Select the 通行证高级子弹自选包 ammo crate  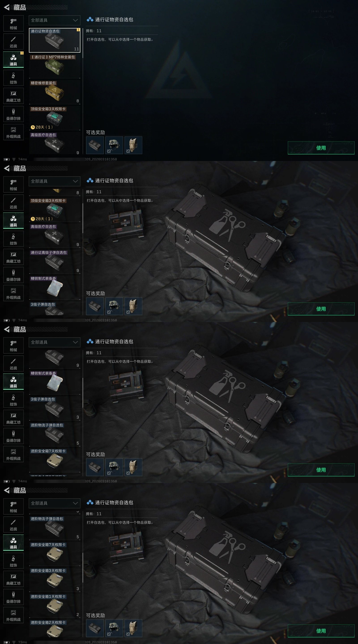click(55, 261)
